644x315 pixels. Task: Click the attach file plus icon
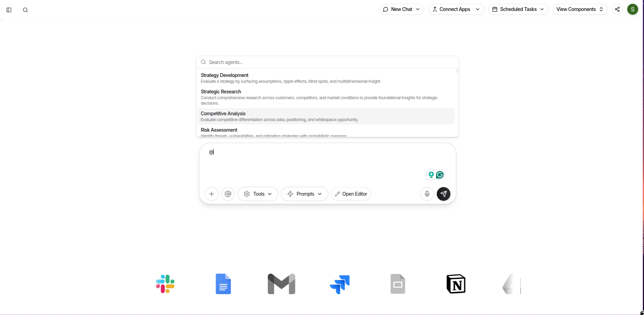click(x=211, y=194)
